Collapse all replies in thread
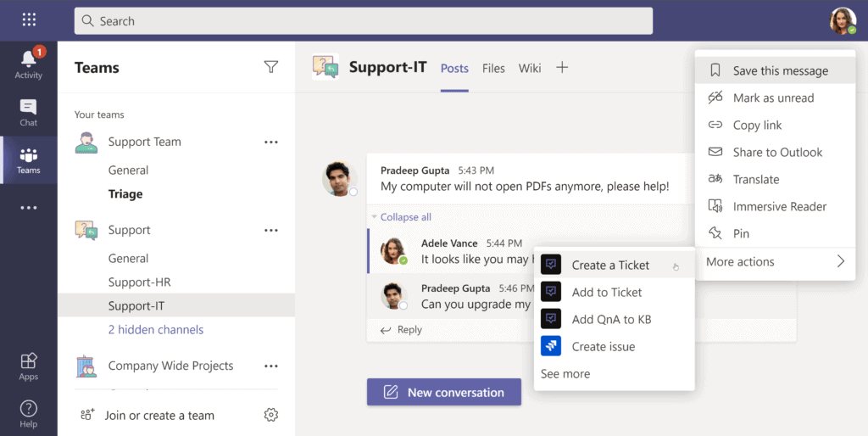Image resolution: width=868 pixels, height=436 pixels. click(x=405, y=217)
